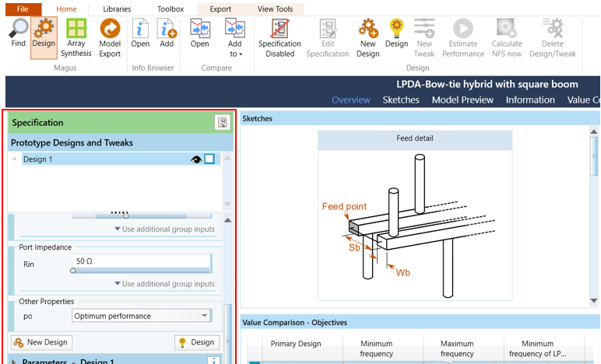Toggle the Specification Disabled button
This screenshot has width=601, height=364.
(279, 38)
